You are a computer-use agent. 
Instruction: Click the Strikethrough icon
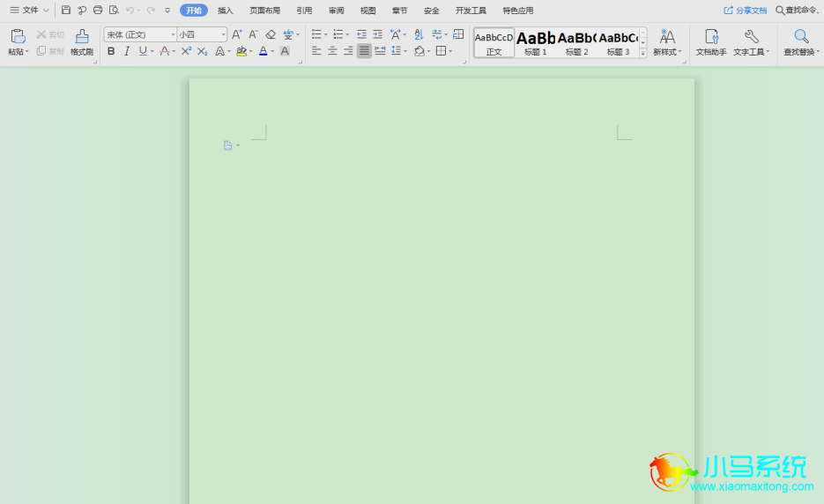165,51
